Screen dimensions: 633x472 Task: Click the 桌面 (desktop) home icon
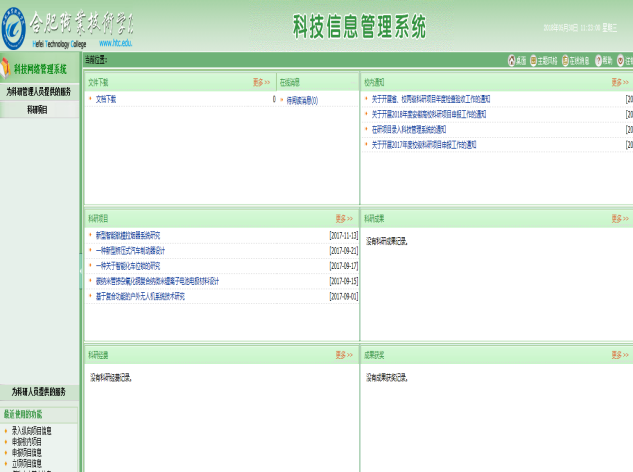[x=513, y=61]
